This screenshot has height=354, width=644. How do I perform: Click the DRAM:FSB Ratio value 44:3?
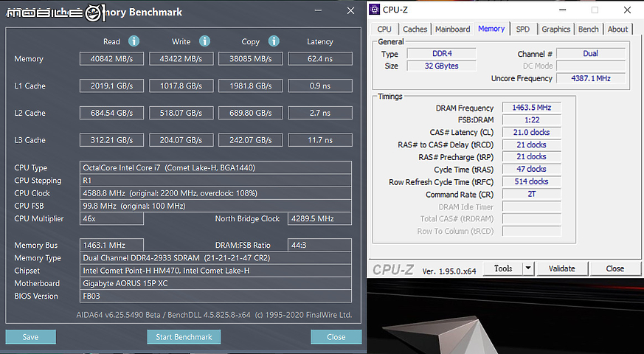pos(320,245)
